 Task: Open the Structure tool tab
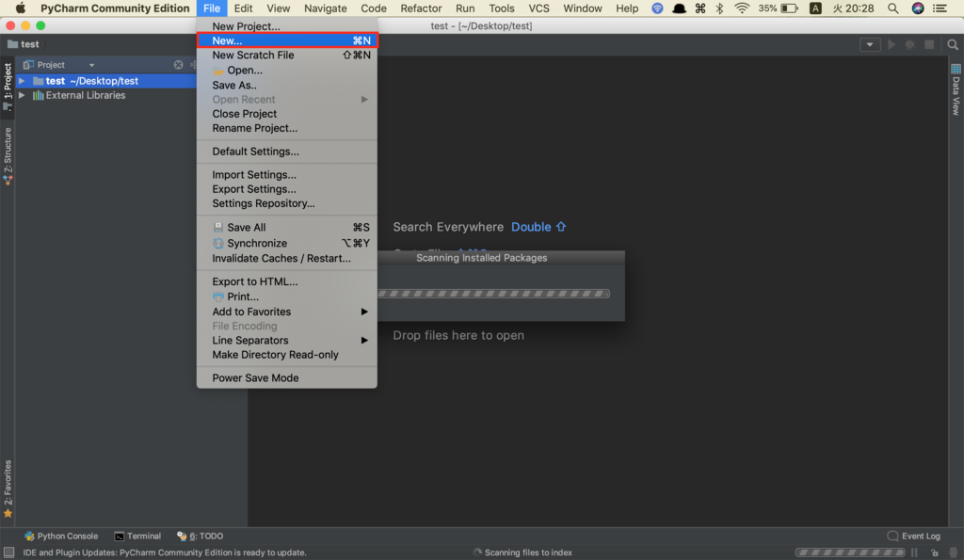(8, 156)
